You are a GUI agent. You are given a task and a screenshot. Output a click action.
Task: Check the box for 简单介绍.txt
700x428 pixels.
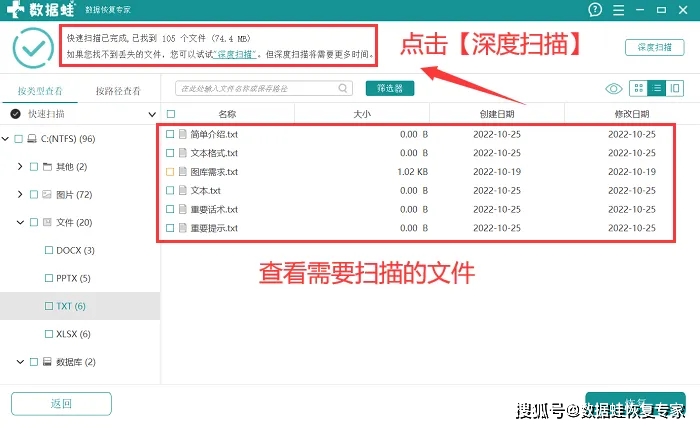click(x=170, y=134)
